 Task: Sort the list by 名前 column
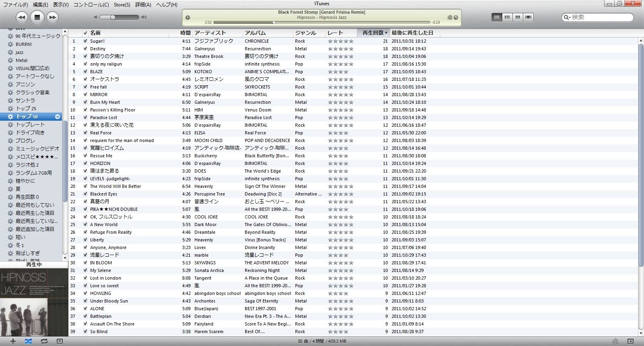(x=129, y=33)
